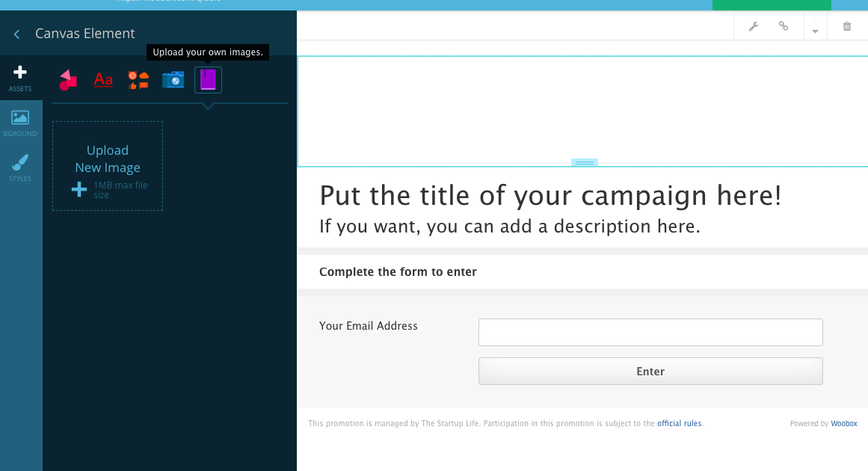Open element settings with the wrench icon
Image resolution: width=868 pixels, height=471 pixels.
(754, 26)
